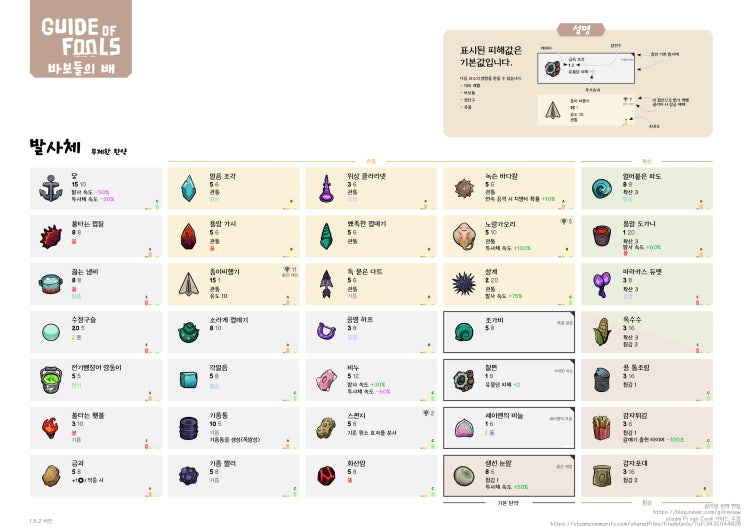Click the '화산암' item name

tap(356, 463)
